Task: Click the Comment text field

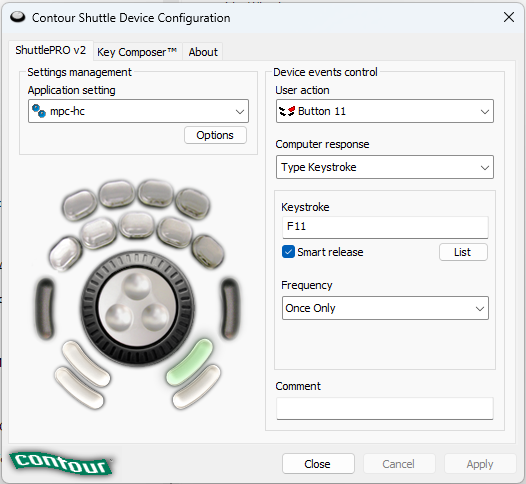Action: coord(385,409)
